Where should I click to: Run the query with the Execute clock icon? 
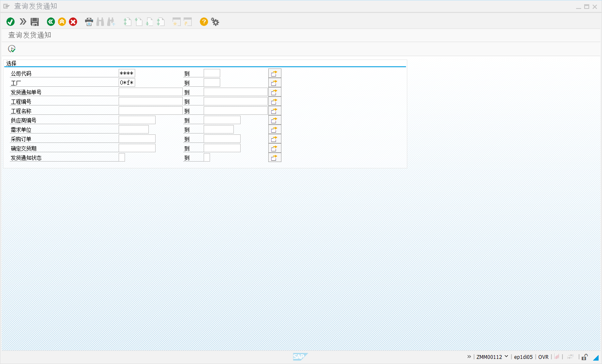click(x=12, y=49)
